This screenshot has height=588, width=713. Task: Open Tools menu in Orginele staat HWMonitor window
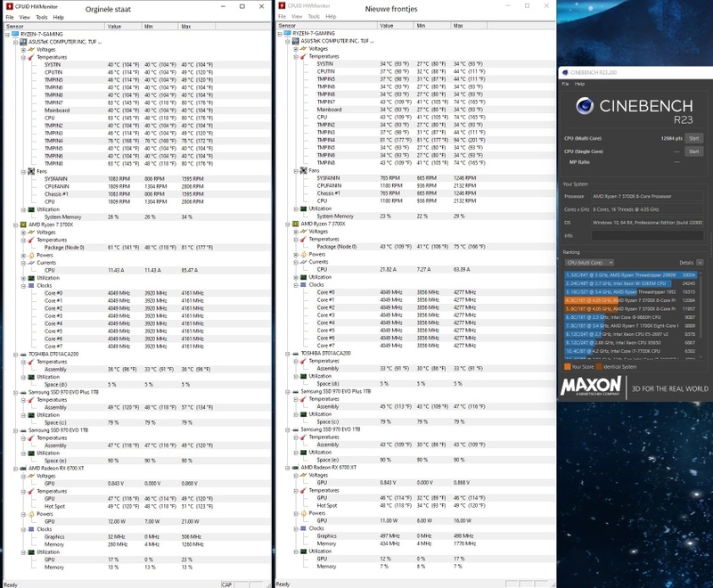(x=42, y=17)
